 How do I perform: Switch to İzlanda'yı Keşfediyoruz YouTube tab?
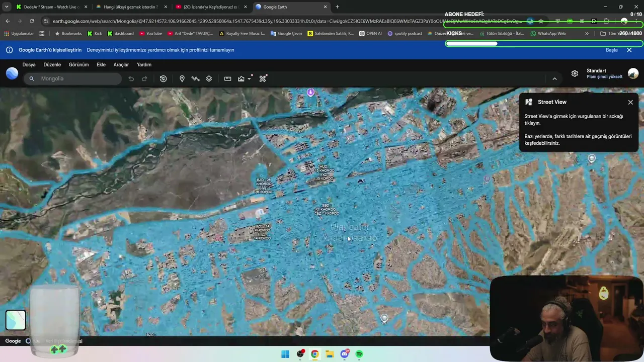210,7
